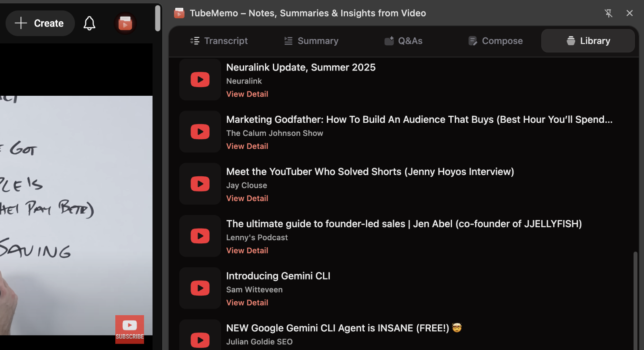644x350 pixels.
Task: Open thumbnail for NEW Google Gemini CLI Agent
Action: [200, 335]
